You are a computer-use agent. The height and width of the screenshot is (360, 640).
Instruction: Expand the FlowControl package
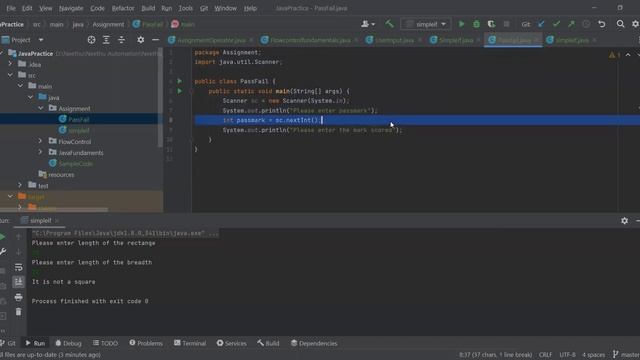pos(40,141)
